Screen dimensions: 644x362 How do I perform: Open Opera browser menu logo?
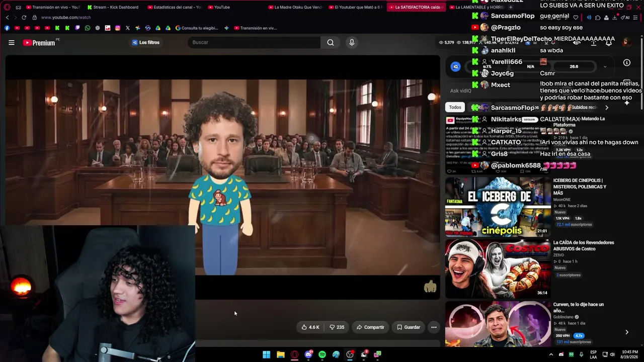(x=7, y=8)
